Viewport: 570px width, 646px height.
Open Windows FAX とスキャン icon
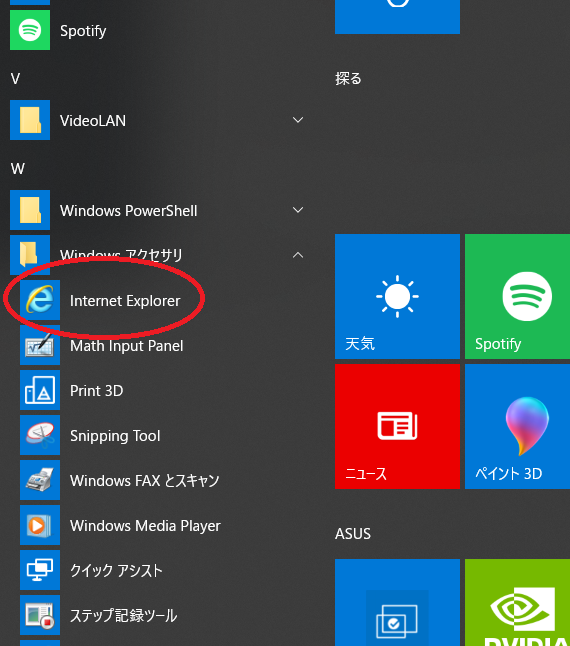[x=40, y=480]
